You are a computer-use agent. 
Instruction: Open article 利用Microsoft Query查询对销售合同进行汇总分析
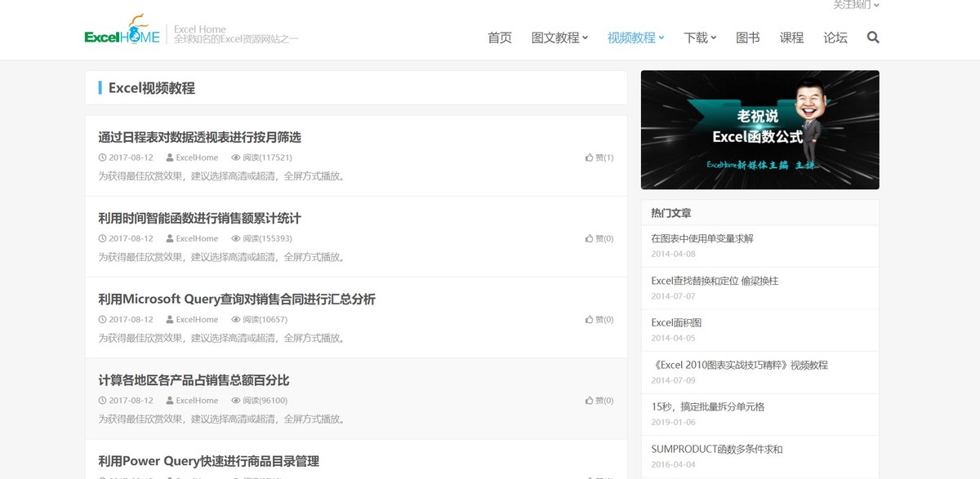point(236,299)
